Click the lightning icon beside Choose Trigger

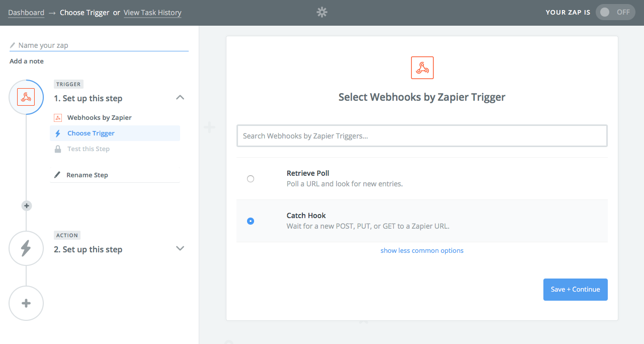point(58,133)
